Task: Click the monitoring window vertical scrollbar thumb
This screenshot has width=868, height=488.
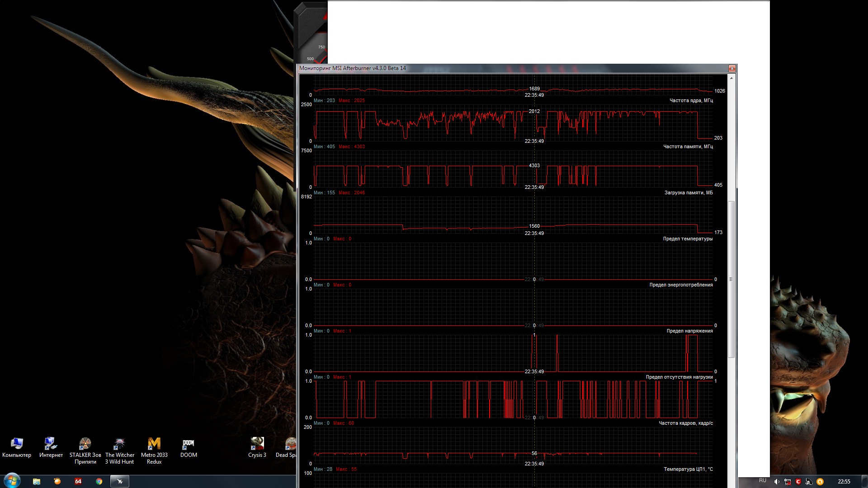Action: point(731,279)
